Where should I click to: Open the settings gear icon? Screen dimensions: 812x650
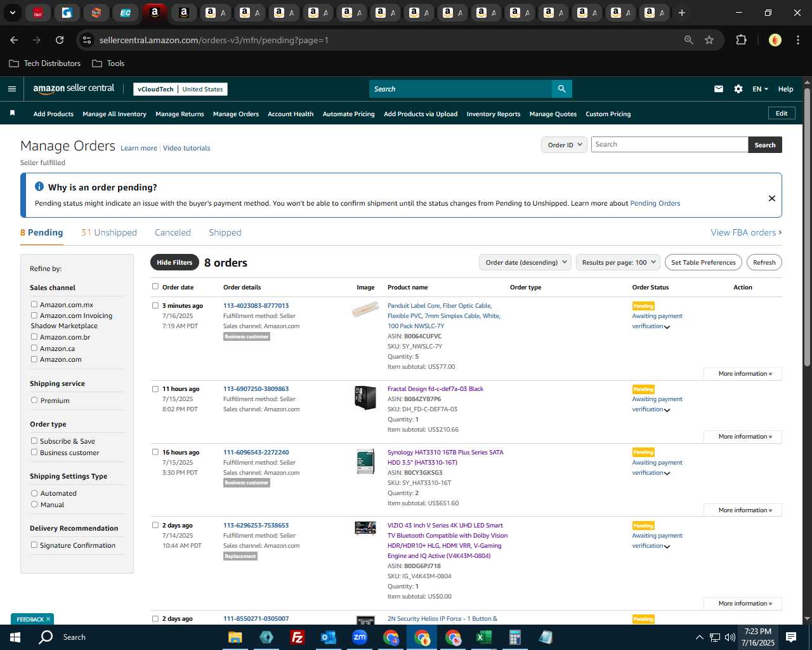(738, 89)
